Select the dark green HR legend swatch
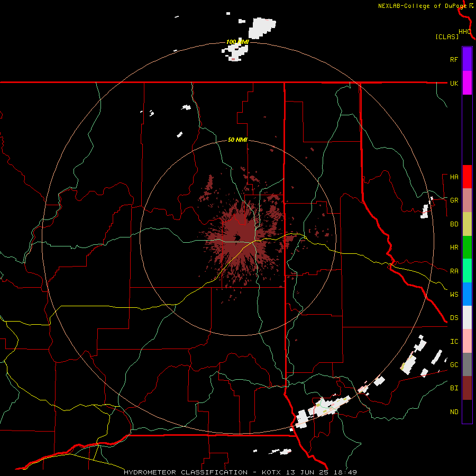This screenshot has width=476, height=476. tap(467, 247)
